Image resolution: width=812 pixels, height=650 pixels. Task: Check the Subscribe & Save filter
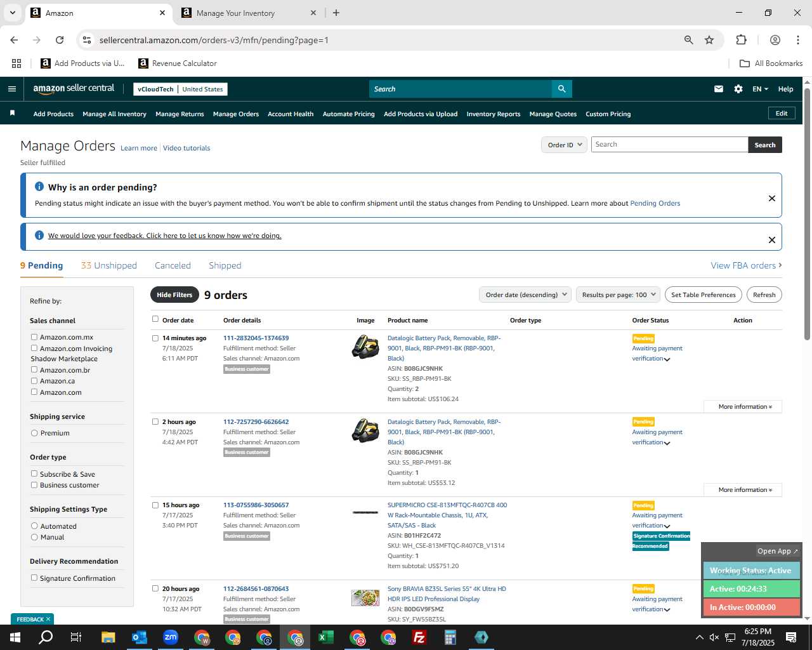coord(34,474)
